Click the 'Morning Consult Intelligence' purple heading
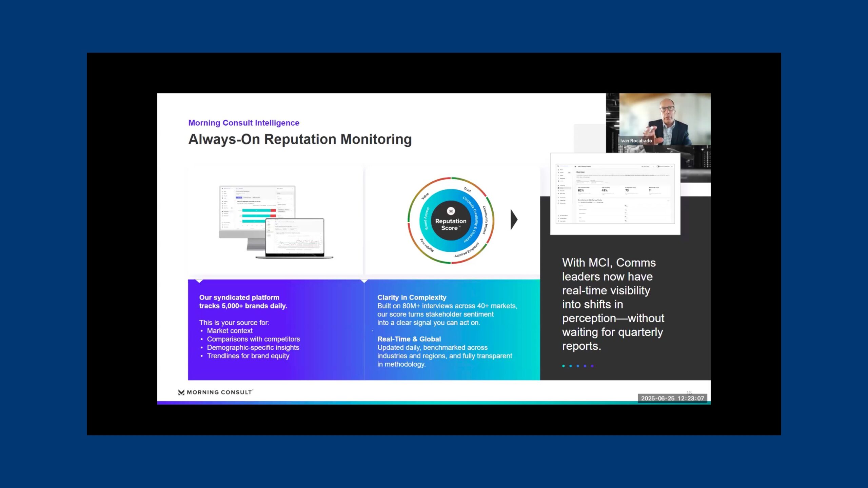Viewport: 868px width, 488px height. pyautogui.click(x=244, y=123)
